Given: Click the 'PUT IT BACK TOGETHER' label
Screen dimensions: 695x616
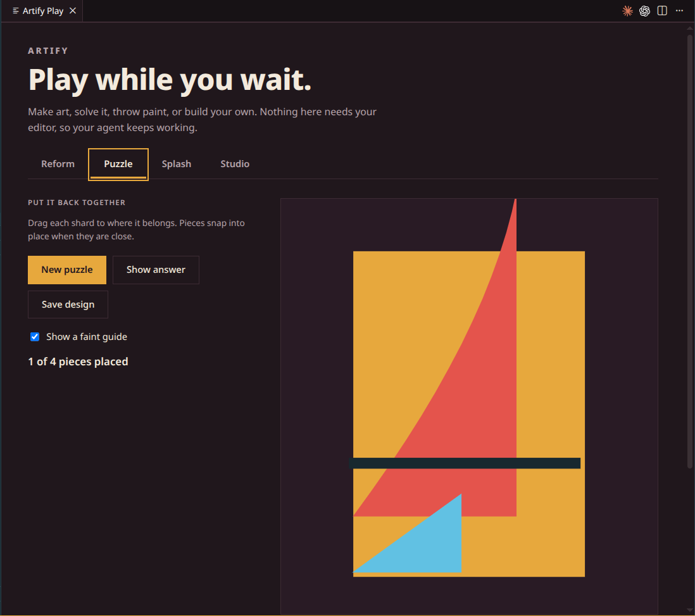Looking at the screenshot, I should click(77, 203).
